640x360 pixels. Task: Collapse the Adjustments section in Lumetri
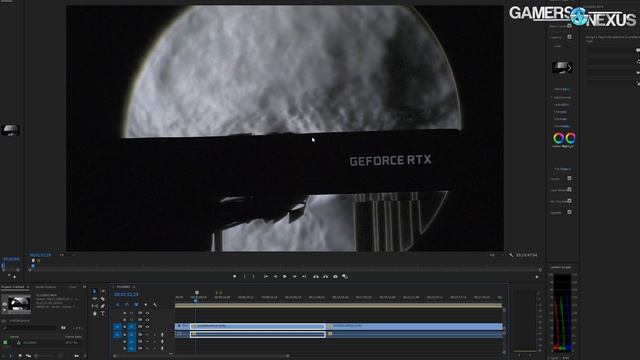[x=551, y=98]
